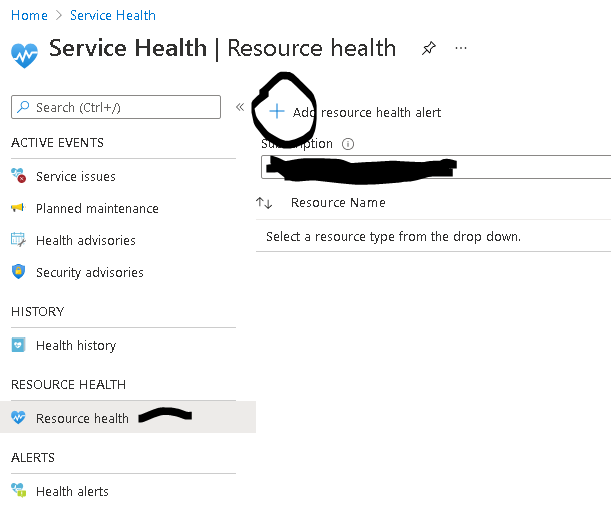
Task: Go to Home breadcrumb
Action: [29, 15]
